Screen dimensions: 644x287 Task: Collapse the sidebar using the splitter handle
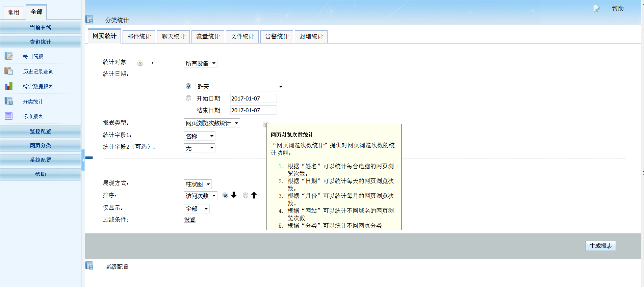(x=83, y=160)
